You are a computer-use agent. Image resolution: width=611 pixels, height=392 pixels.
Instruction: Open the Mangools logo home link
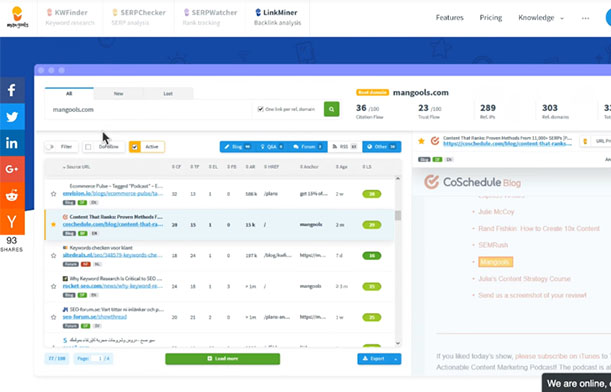click(x=18, y=18)
